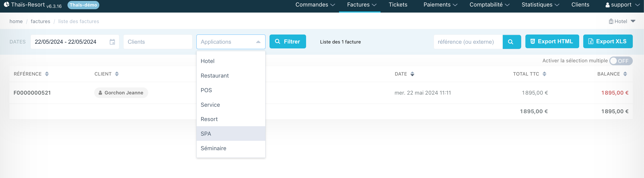This screenshot has height=178, width=644.
Task: Sort by Client column arrows
Action: coord(117,74)
